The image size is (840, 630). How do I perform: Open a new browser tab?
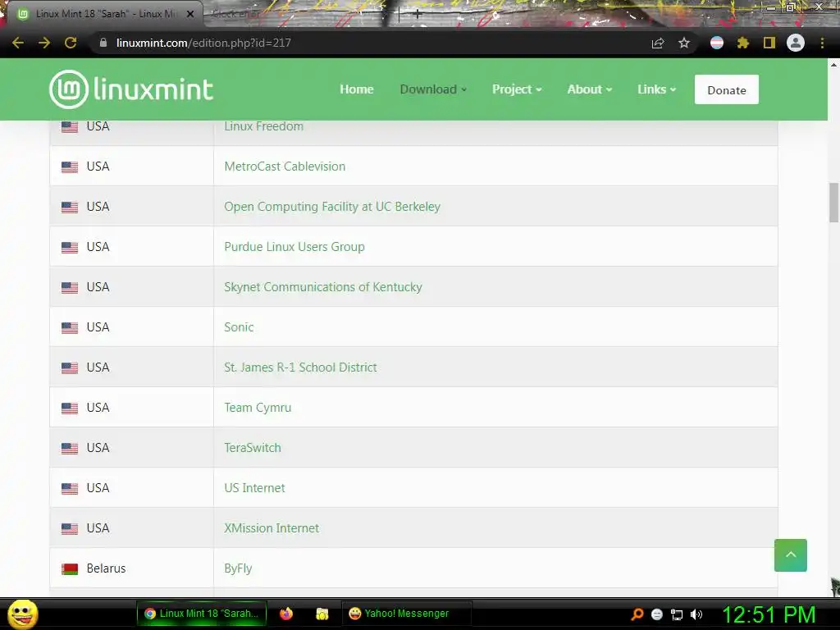pyautogui.click(x=418, y=15)
